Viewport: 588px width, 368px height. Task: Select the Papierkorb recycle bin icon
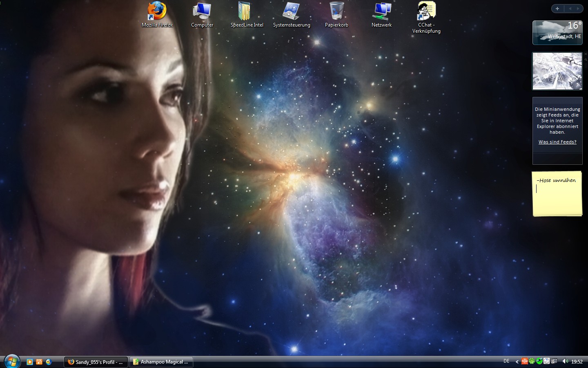tap(336, 12)
